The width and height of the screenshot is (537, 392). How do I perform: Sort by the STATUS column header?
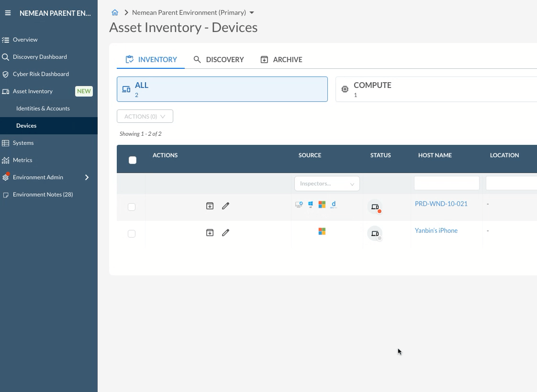(x=380, y=155)
